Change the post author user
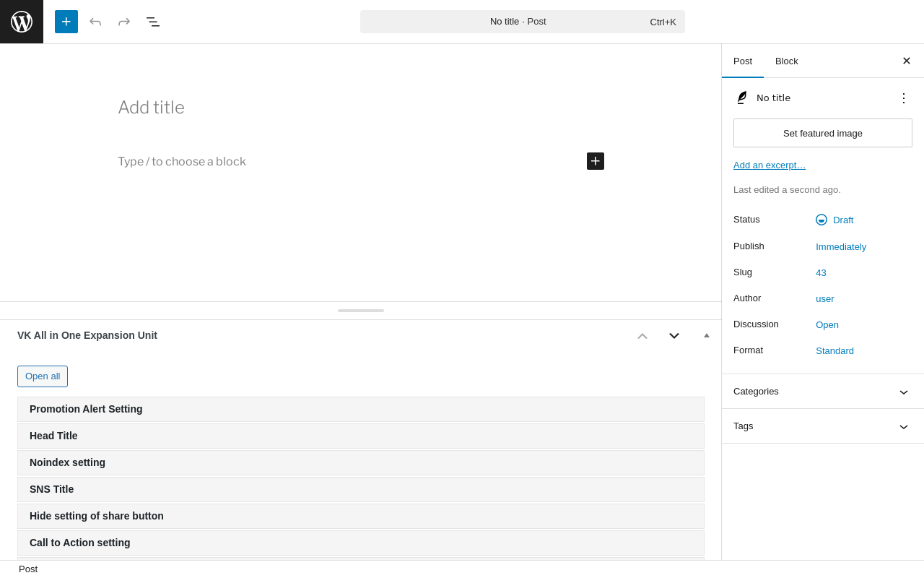The height and width of the screenshot is (578, 924). pos(825,298)
